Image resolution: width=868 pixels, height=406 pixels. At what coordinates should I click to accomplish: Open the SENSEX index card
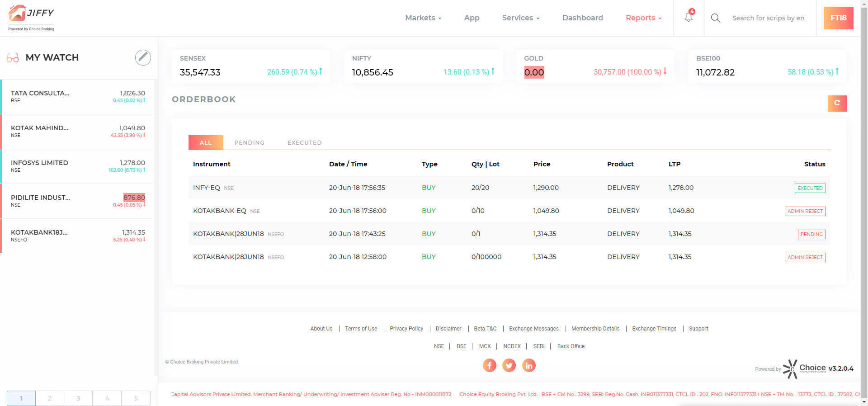click(251, 66)
